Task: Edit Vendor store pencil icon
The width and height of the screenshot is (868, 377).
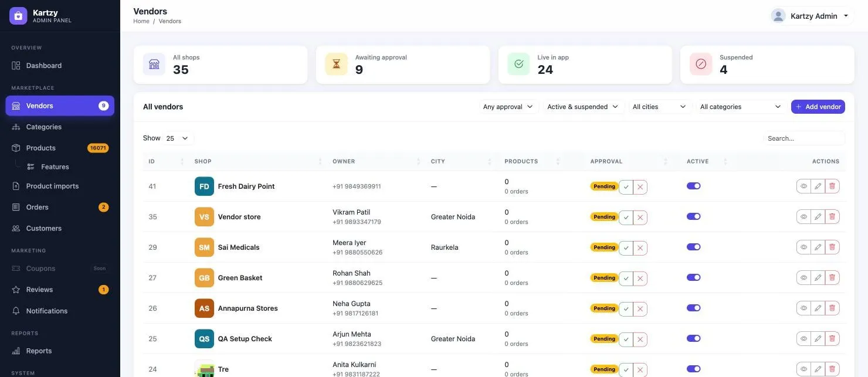Action: click(x=818, y=217)
